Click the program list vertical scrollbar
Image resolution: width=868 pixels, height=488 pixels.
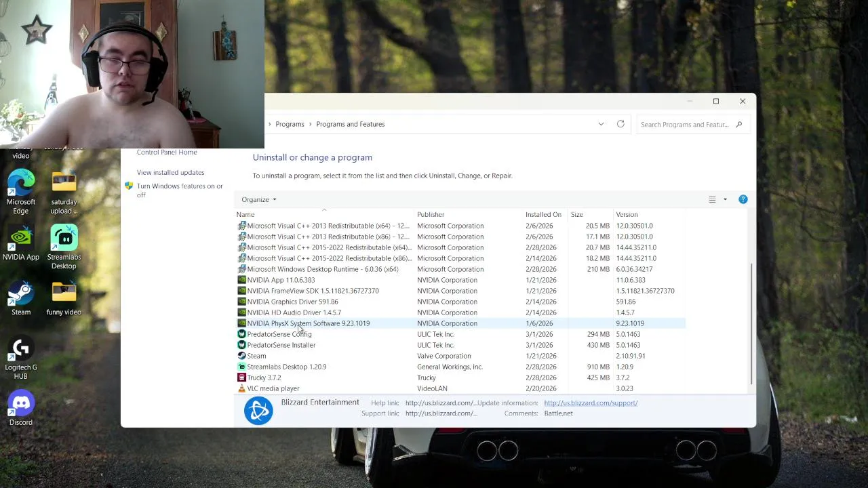[751, 324]
